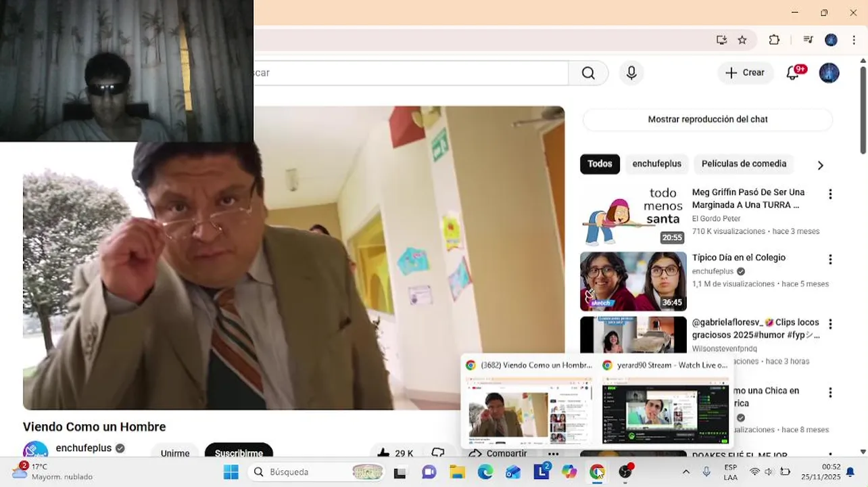Image resolution: width=868 pixels, height=487 pixels.
Task: Click the YouTube search input field
Action: (411, 73)
